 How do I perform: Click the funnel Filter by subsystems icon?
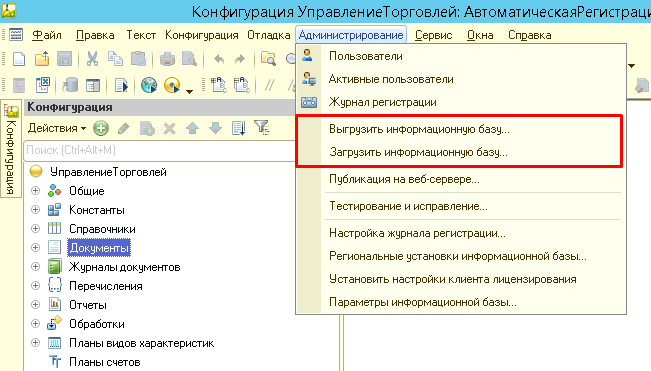(x=262, y=127)
